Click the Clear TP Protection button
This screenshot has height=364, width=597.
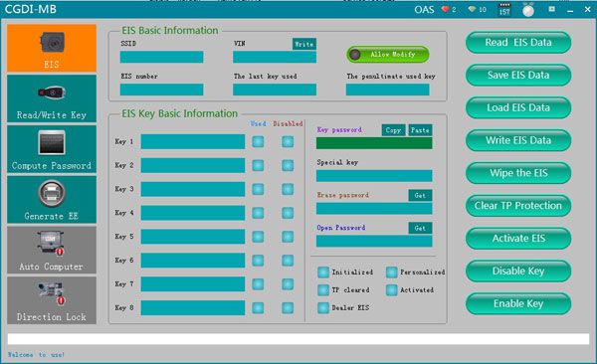(x=518, y=206)
